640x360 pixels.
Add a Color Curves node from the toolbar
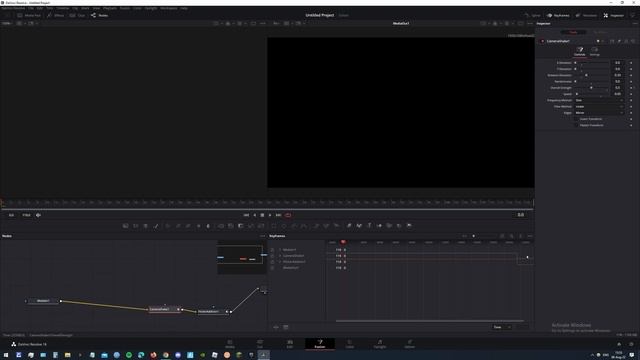click(178, 226)
